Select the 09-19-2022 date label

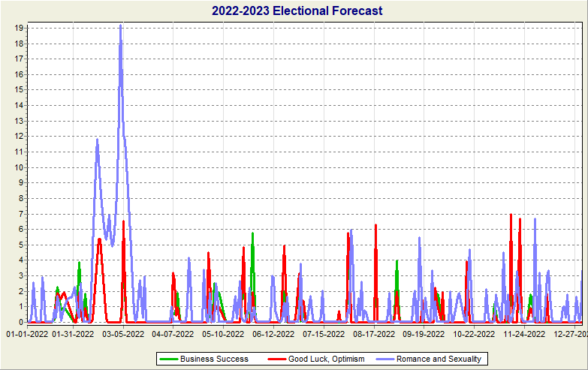[424, 333]
